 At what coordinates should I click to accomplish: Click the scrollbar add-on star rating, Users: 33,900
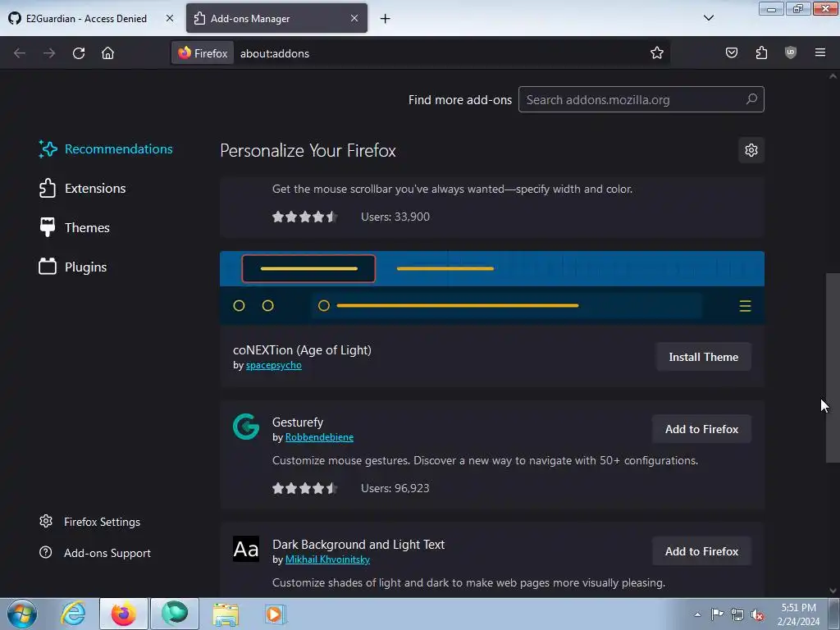pyautogui.click(x=305, y=217)
